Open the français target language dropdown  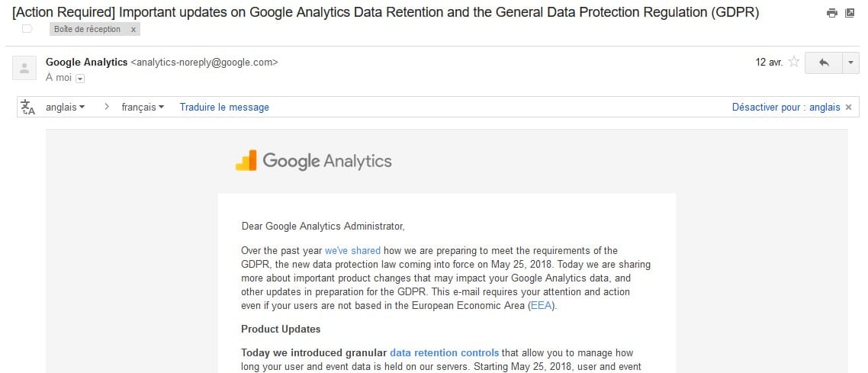[x=143, y=108]
